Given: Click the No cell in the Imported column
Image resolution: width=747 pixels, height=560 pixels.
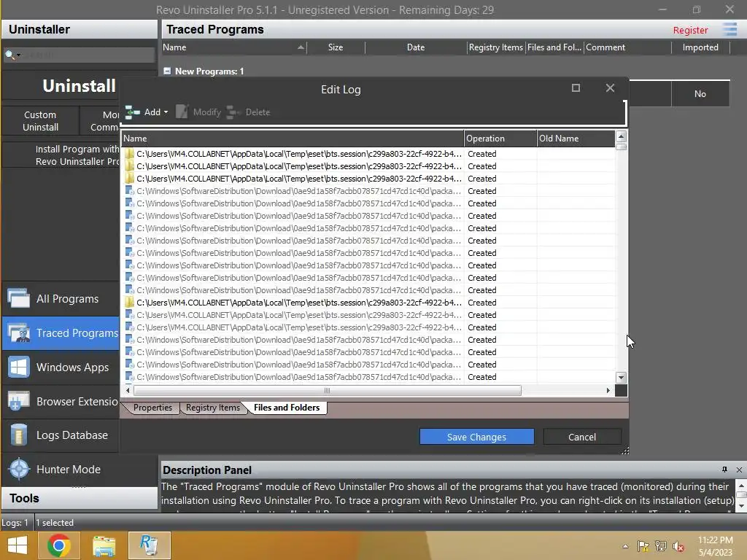Looking at the screenshot, I should pos(700,94).
